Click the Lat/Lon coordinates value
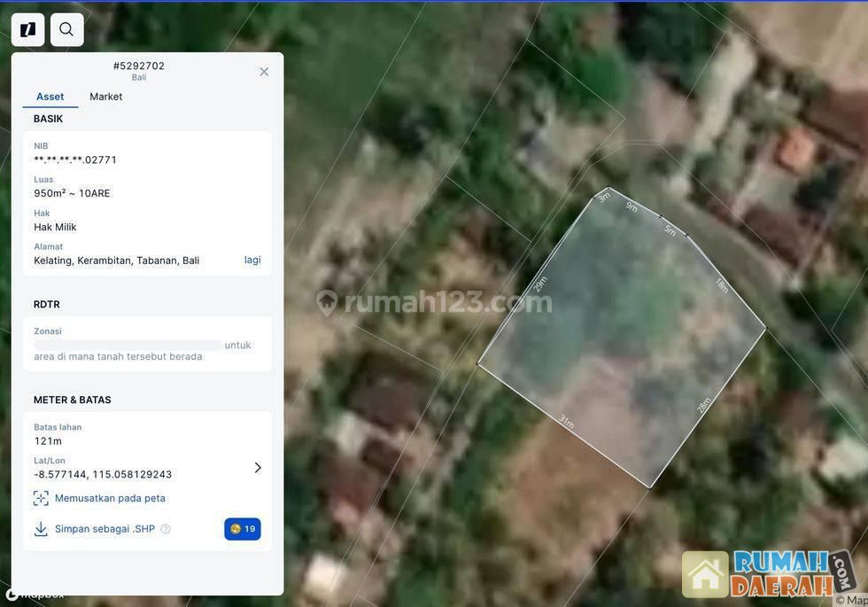The image size is (868, 607). click(x=103, y=474)
